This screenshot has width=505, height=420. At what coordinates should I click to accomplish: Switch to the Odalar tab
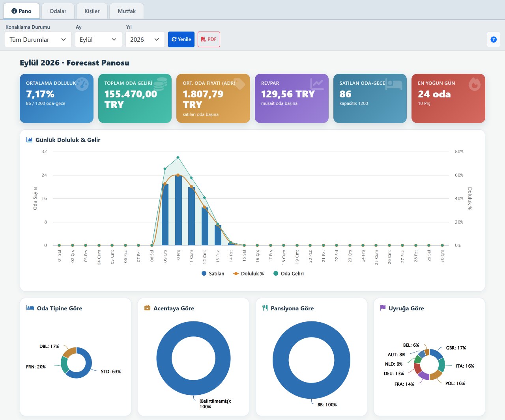click(58, 11)
